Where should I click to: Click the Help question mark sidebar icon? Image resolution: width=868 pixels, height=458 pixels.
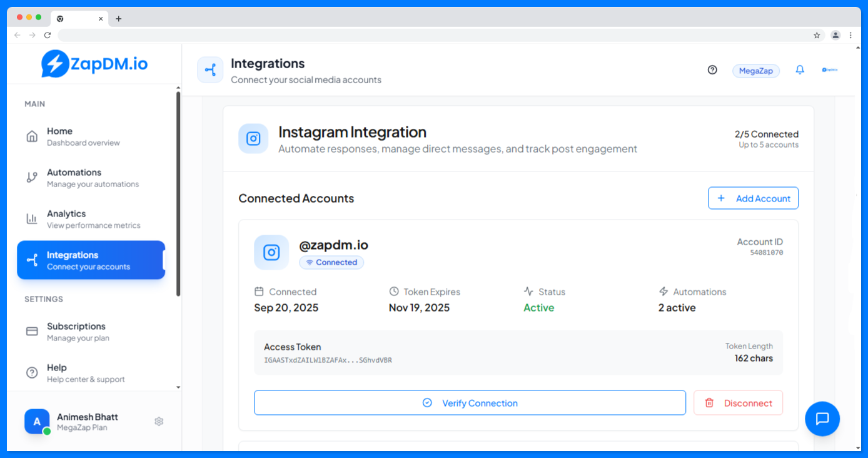[32, 373]
